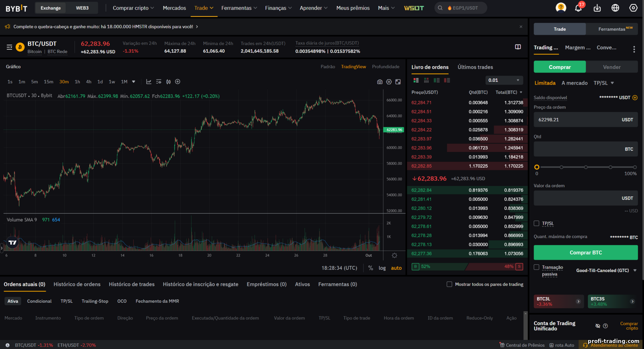Expand the Aprender menu
The width and height of the screenshot is (644, 349).
click(x=313, y=8)
